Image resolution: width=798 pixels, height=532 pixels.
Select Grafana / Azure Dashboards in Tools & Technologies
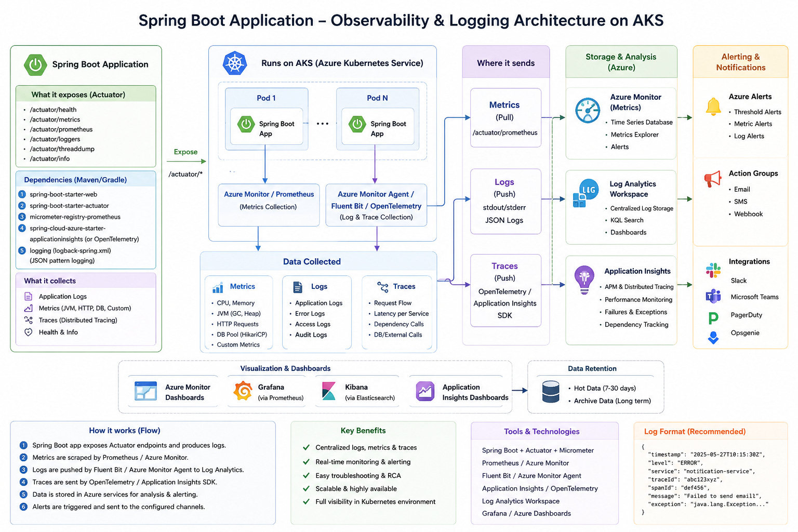(526, 514)
